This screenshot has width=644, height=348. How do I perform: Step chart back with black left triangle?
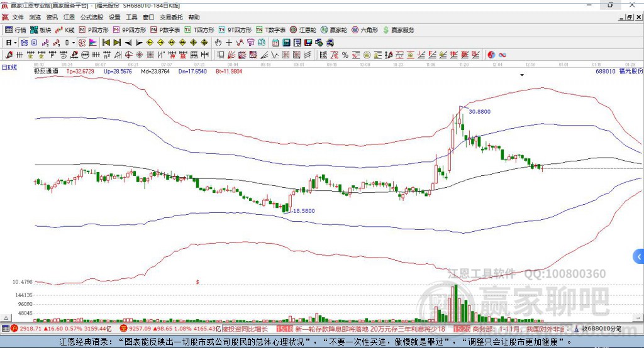coord(128,43)
